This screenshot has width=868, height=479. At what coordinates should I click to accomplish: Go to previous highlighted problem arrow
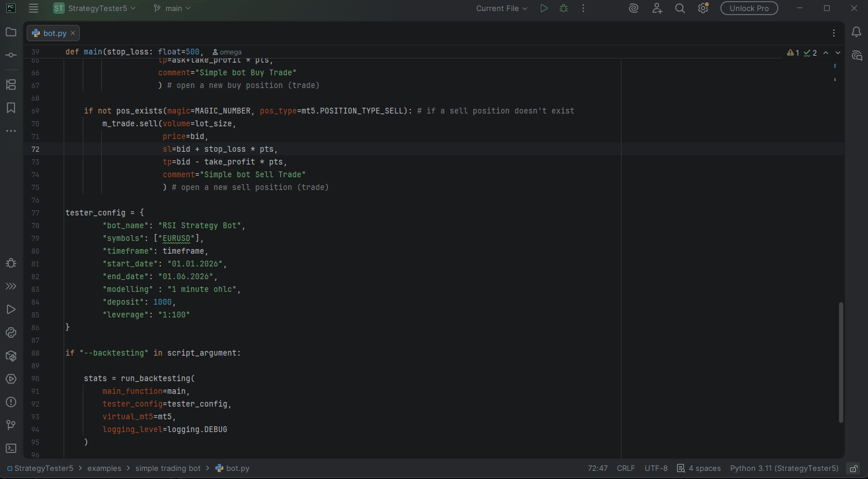[x=826, y=53]
